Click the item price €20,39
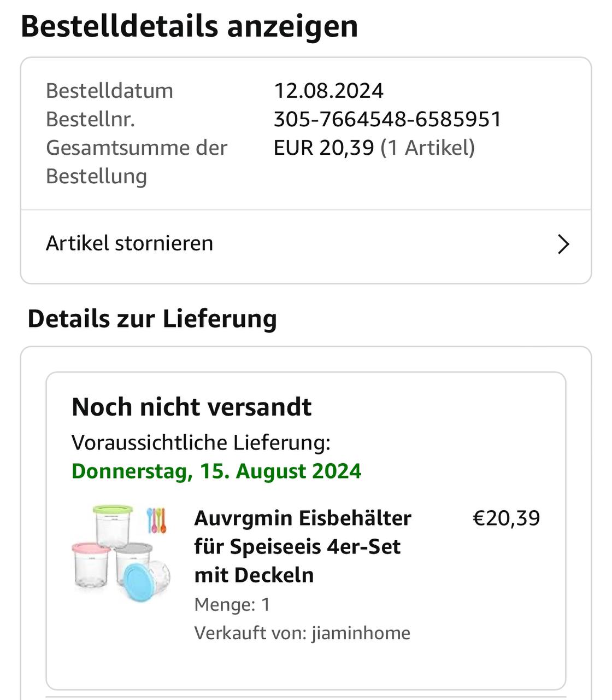The width and height of the screenshot is (612, 700). (506, 518)
